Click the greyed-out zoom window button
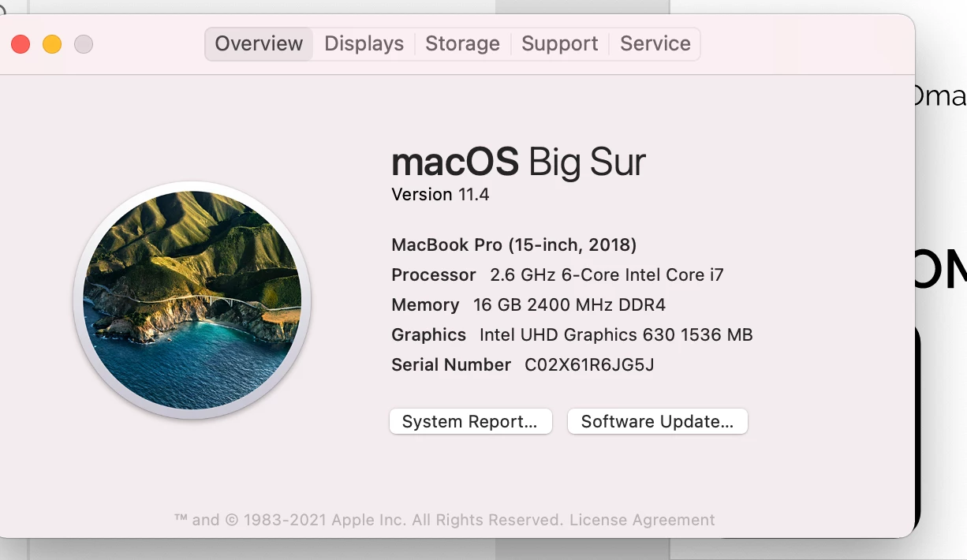967x560 pixels. tap(84, 44)
